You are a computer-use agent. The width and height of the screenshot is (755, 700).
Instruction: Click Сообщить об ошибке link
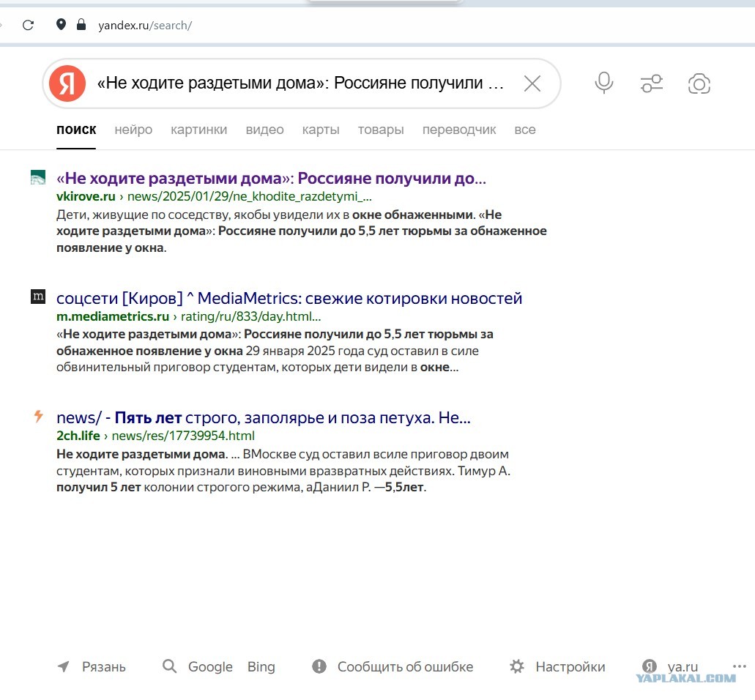(x=406, y=667)
